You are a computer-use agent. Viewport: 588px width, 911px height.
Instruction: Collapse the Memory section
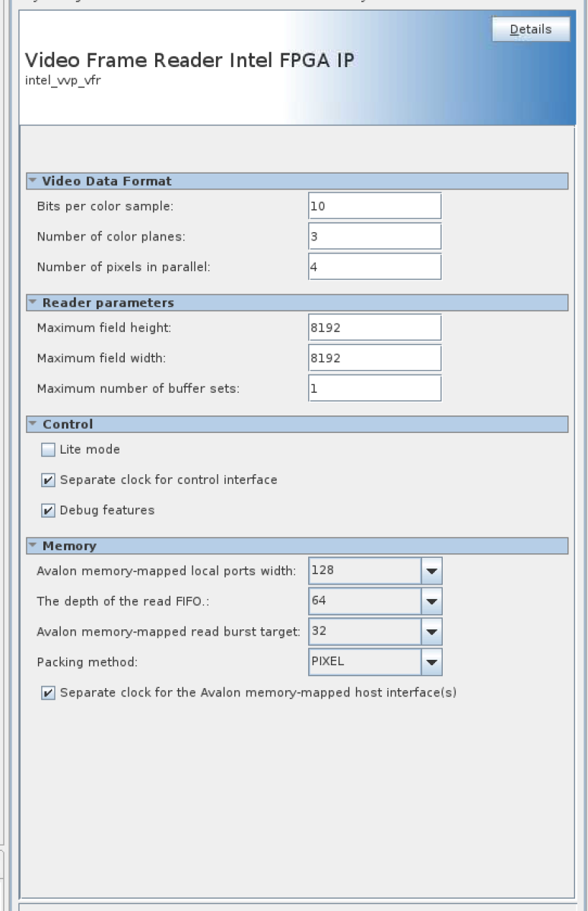tap(33, 546)
